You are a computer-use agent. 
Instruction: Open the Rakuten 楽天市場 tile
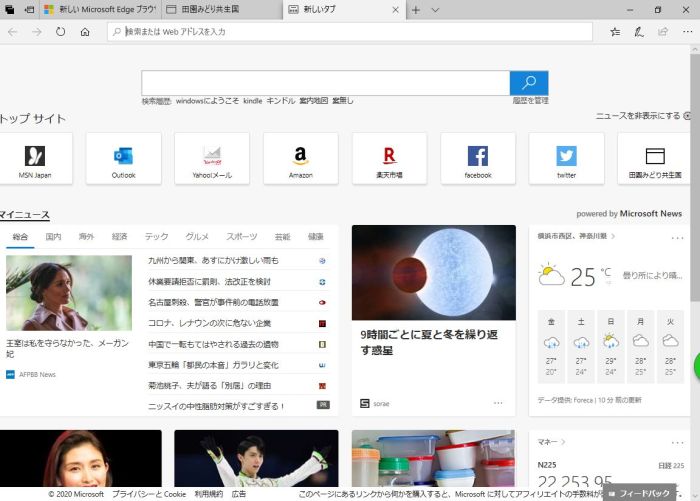(389, 158)
